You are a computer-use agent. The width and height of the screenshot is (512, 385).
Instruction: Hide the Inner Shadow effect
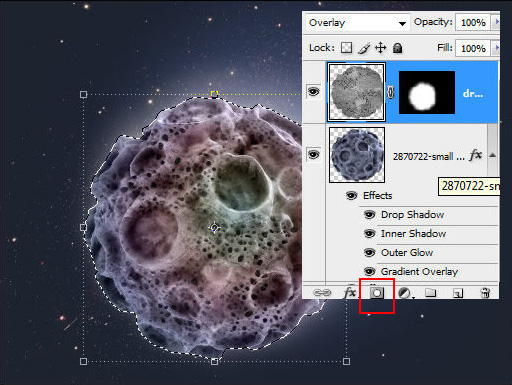click(369, 234)
